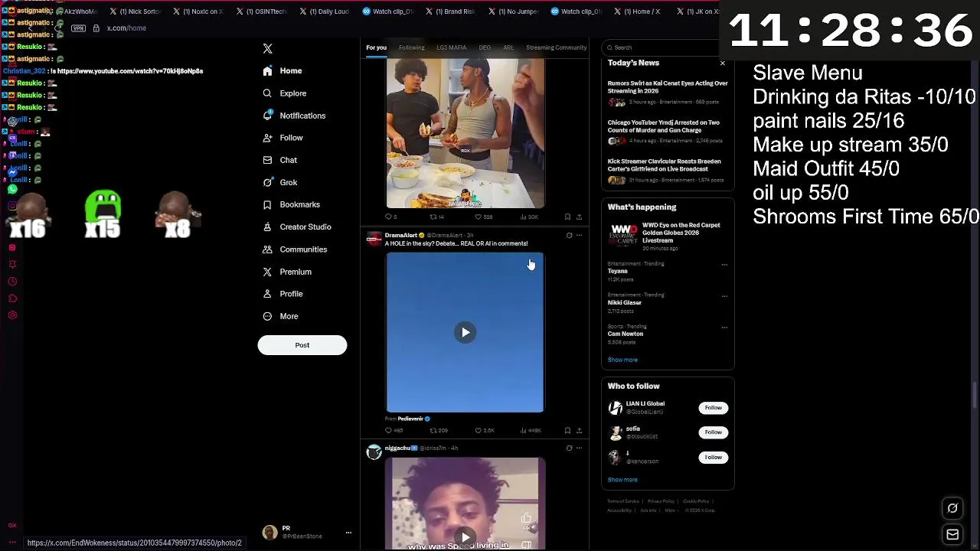The height and width of the screenshot is (551, 980).
Task: Ask Grok about the DramaAlert post
Action: [x=569, y=235]
